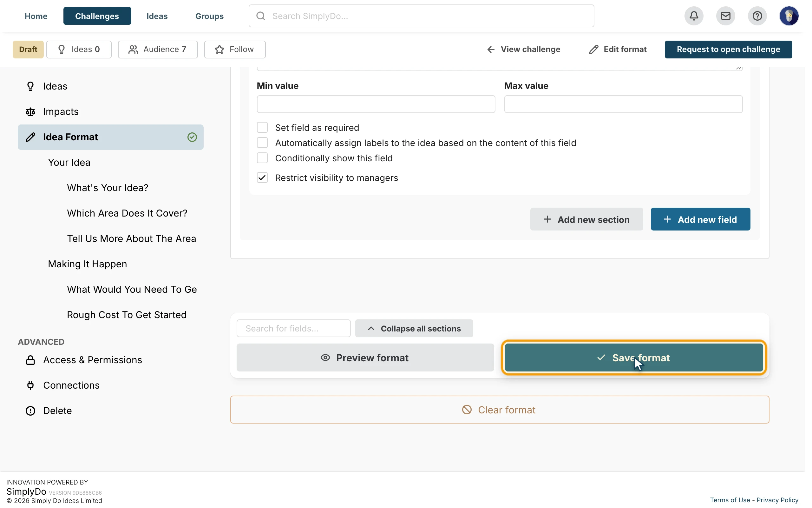Click the pencil icon on Edit format
812x508 pixels.
click(593, 50)
